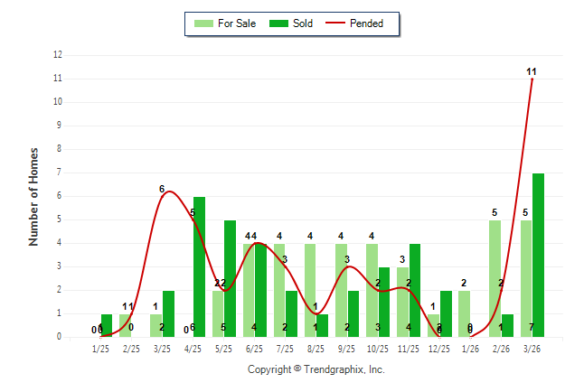Click the light green For Sale legend swatch
This screenshot has height=392, width=584.
[203, 23]
